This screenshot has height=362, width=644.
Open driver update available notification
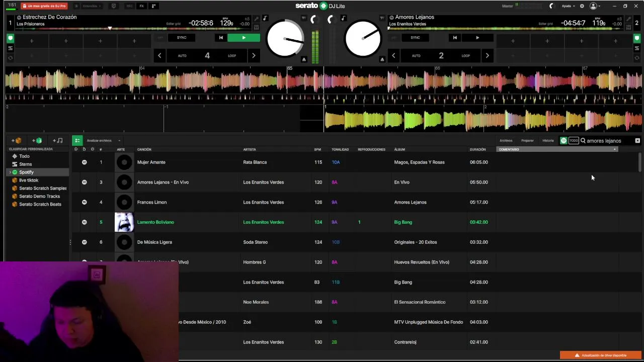[x=601, y=355]
